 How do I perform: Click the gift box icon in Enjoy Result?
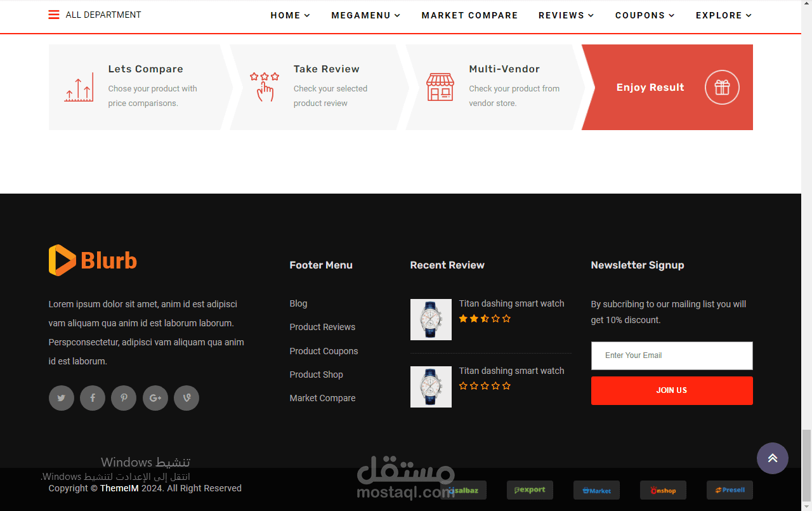click(x=722, y=87)
